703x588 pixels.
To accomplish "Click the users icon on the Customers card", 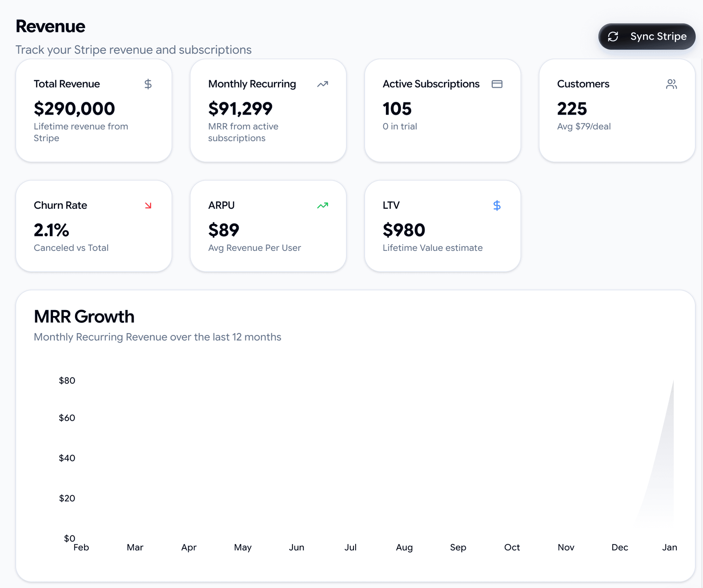I will click(672, 84).
